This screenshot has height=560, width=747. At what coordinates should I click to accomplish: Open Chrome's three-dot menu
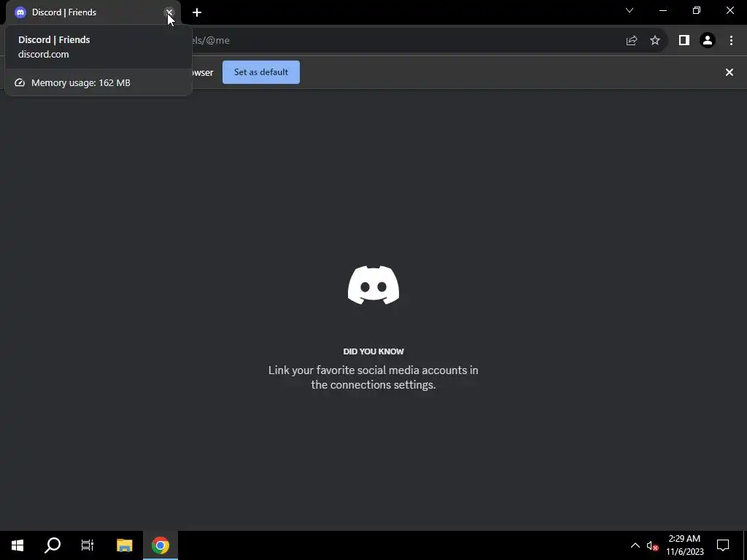tap(731, 41)
